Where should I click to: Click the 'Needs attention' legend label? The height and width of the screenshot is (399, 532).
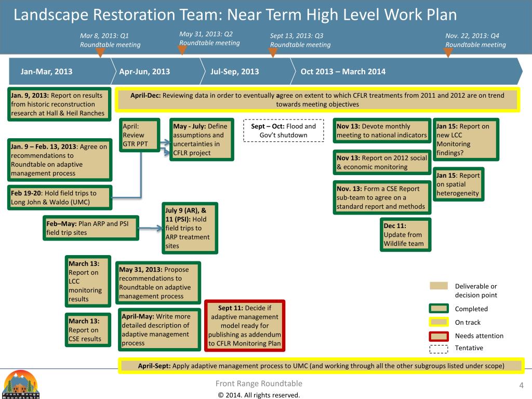[479, 336]
